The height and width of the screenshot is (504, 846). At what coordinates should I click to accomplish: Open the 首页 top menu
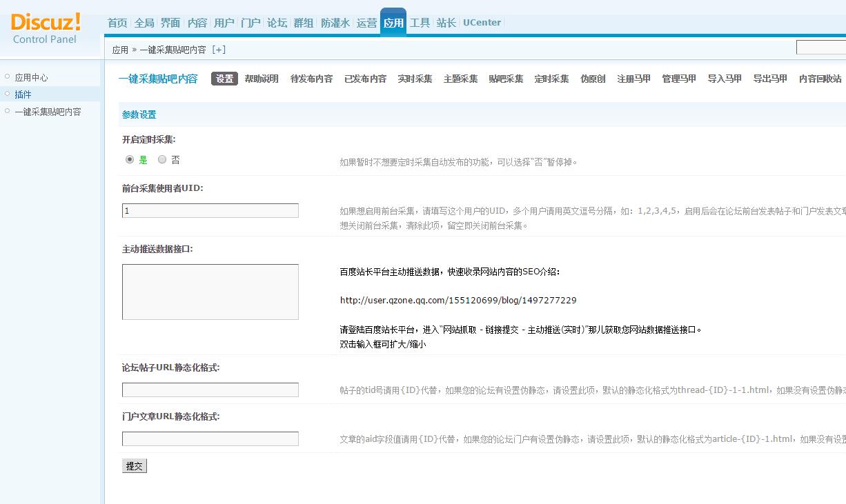(x=117, y=23)
